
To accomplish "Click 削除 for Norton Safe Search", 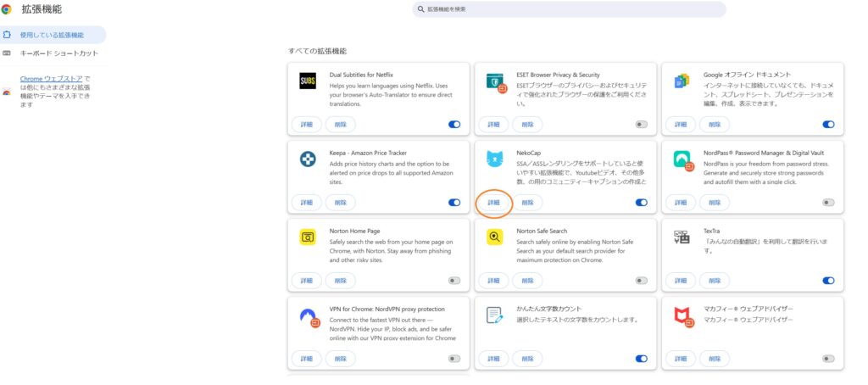I will pyautogui.click(x=527, y=281).
